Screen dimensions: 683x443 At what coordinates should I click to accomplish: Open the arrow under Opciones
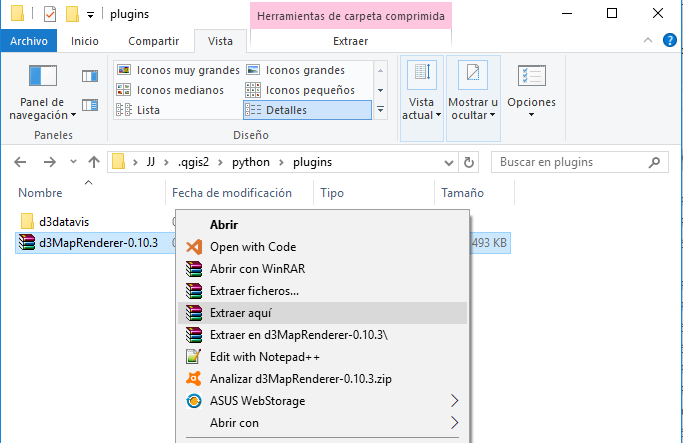[x=531, y=115]
